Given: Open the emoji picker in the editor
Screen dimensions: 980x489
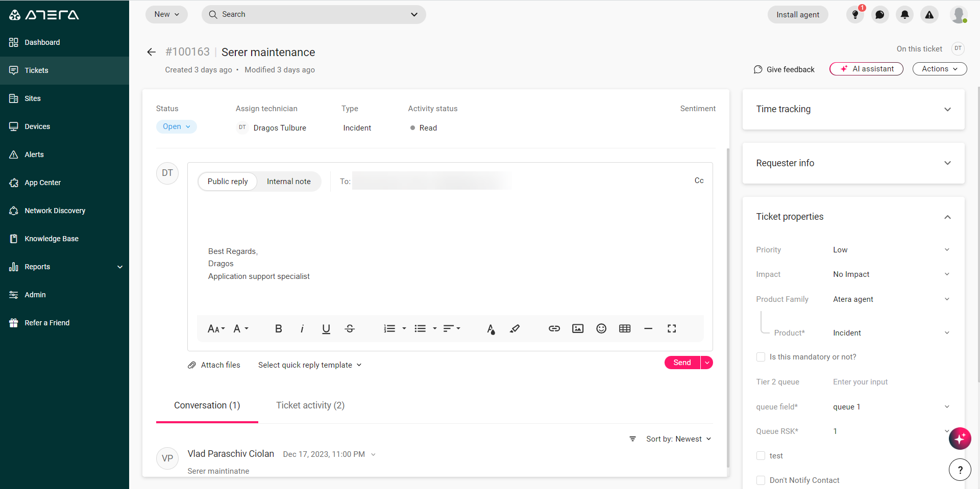Looking at the screenshot, I should click(x=601, y=329).
